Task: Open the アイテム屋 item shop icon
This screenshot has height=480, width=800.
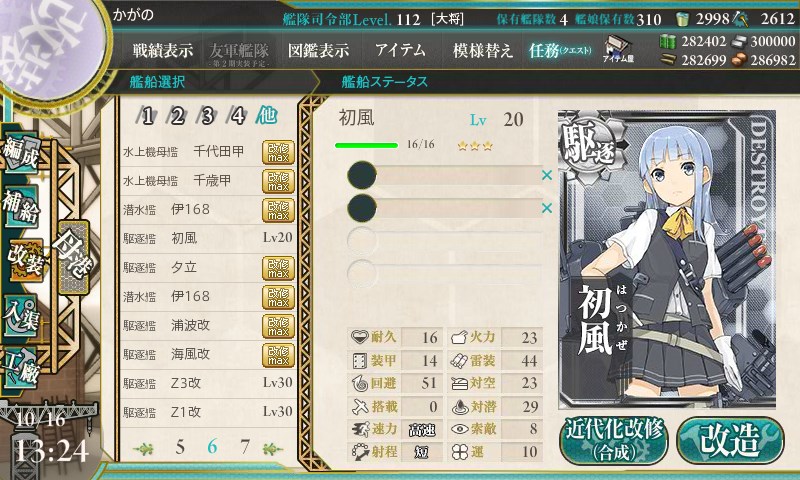Action: click(x=618, y=49)
